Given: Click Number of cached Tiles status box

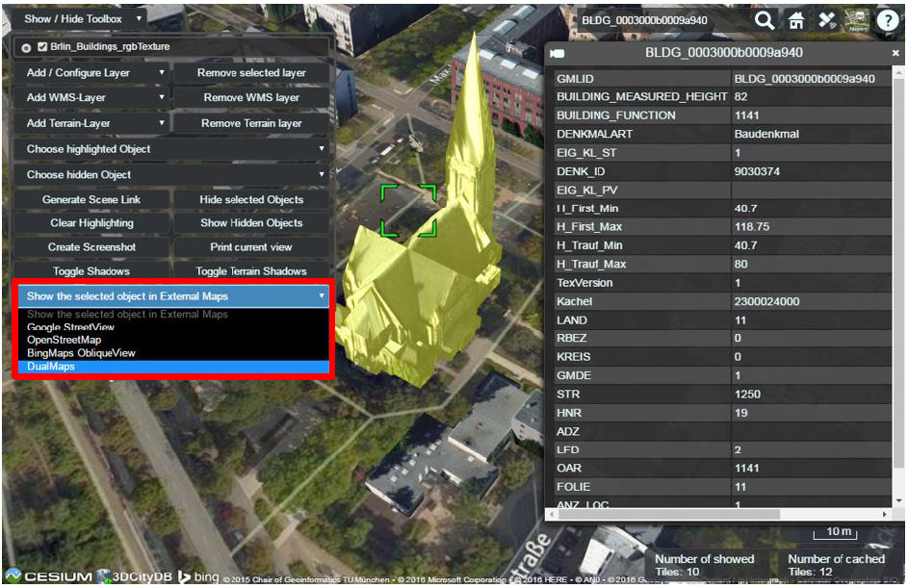Looking at the screenshot, I should 839,565.
